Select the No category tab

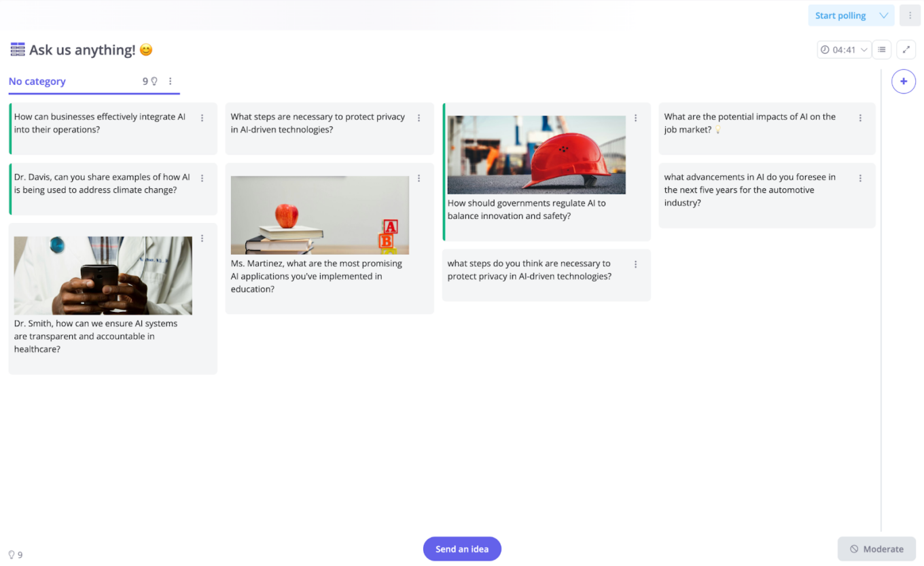click(37, 82)
